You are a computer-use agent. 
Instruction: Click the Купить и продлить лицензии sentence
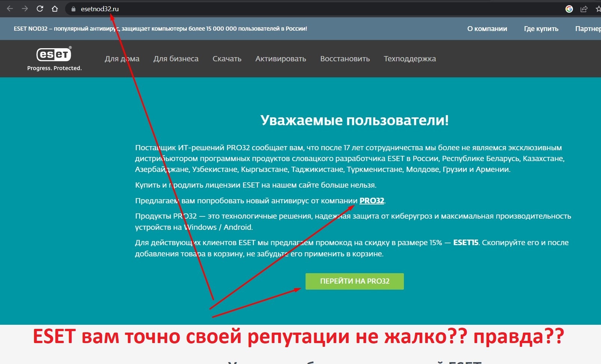(x=256, y=185)
